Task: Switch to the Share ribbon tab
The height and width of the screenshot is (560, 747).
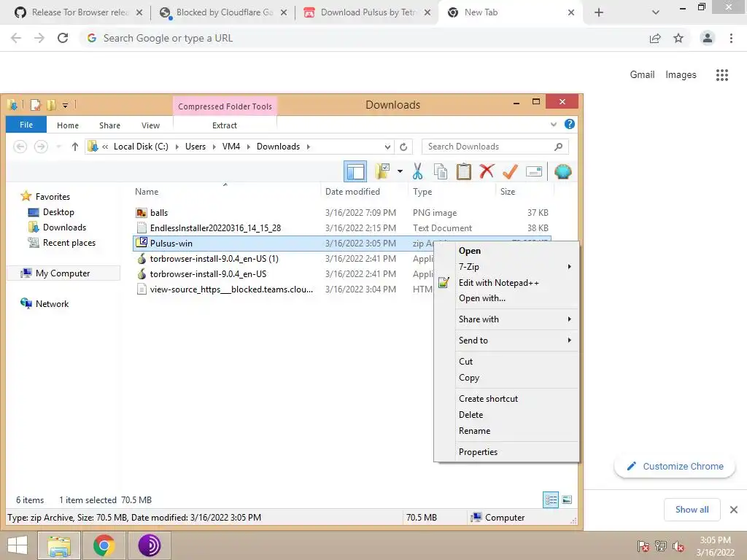Action: point(109,125)
